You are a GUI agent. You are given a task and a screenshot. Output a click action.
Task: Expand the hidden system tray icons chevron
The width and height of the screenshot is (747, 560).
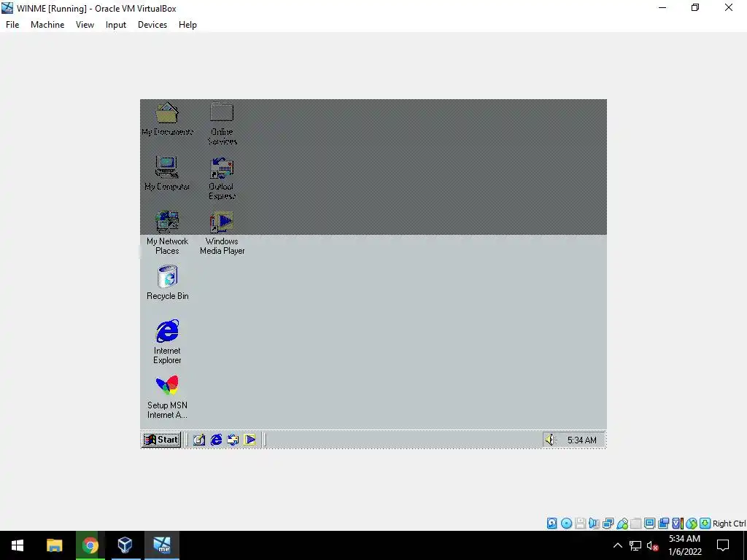click(617, 545)
